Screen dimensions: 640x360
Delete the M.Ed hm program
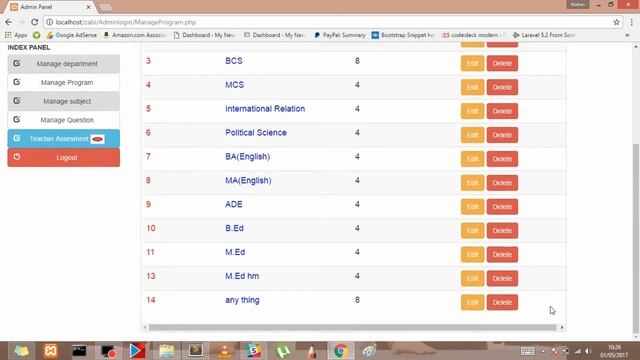point(502,278)
